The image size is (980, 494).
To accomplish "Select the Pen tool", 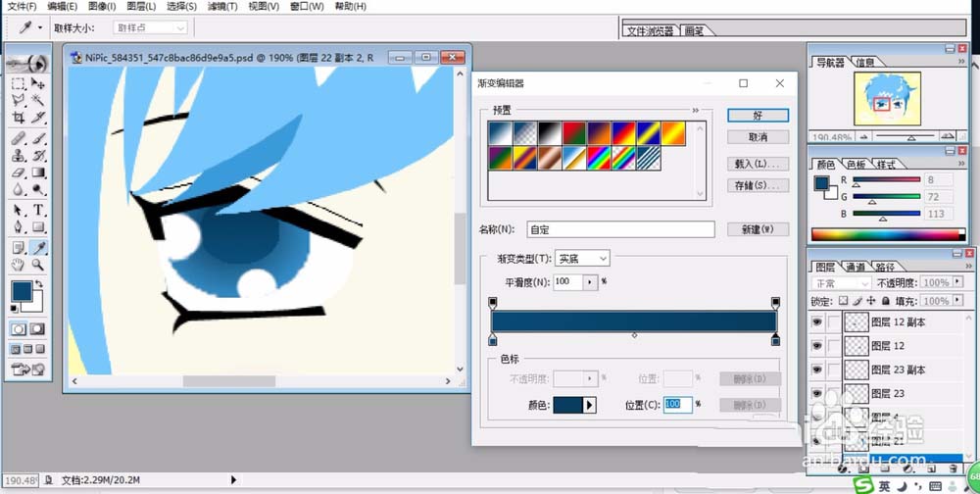I will point(19,227).
